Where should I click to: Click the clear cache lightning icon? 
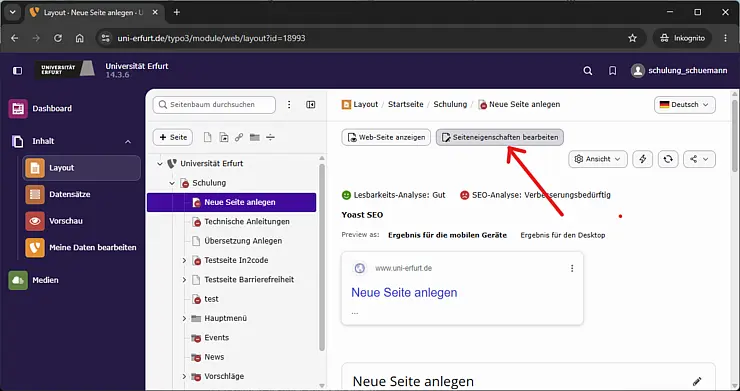[x=643, y=159]
